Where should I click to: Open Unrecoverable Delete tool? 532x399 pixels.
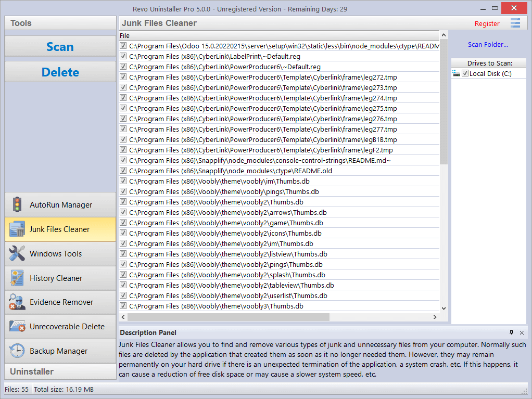[x=60, y=327]
